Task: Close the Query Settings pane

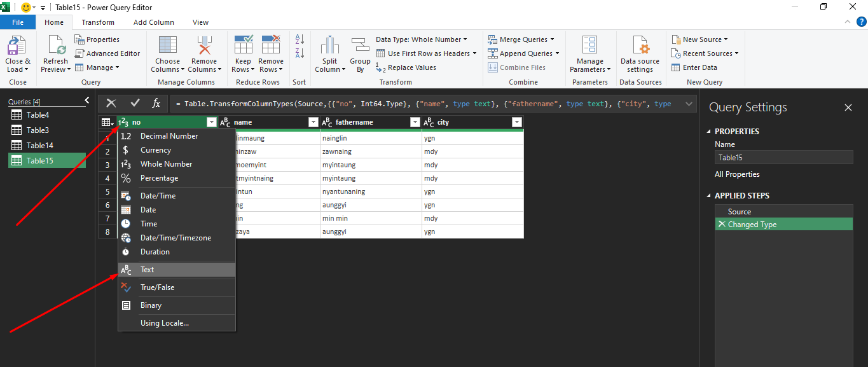Action: tap(848, 108)
